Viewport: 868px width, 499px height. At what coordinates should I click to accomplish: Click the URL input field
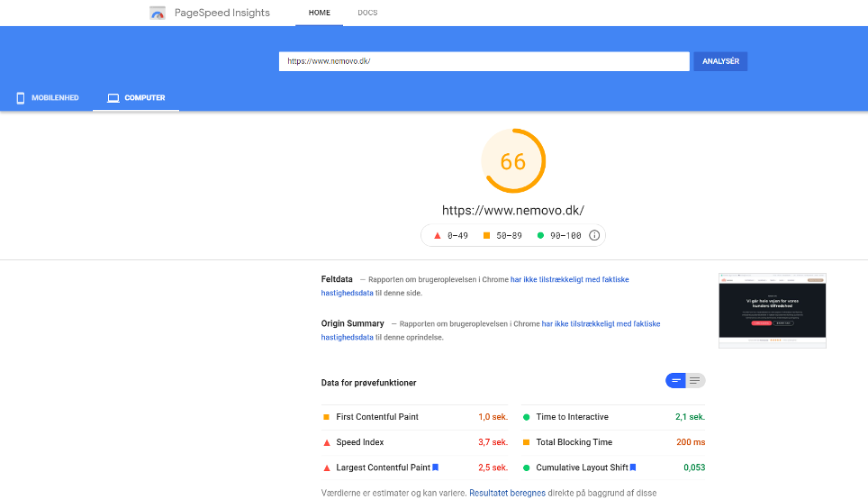pyautogui.click(x=484, y=61)
